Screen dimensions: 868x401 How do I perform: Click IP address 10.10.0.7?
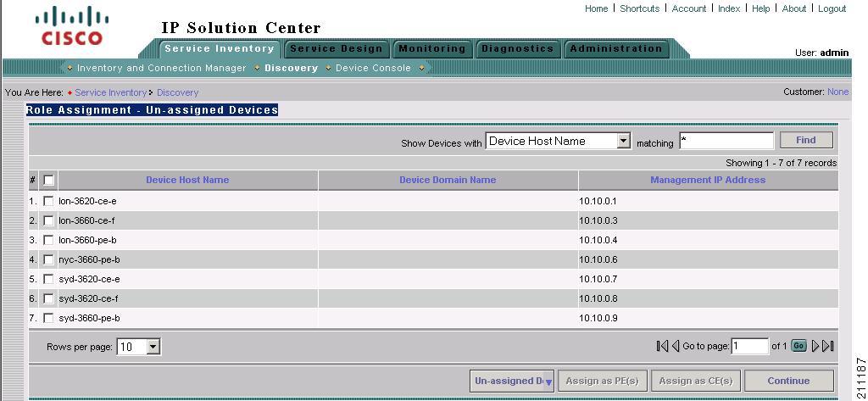598,279
